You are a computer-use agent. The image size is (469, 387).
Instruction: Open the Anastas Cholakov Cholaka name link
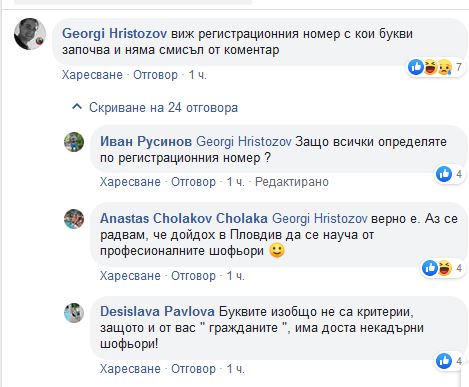[184, 219]
